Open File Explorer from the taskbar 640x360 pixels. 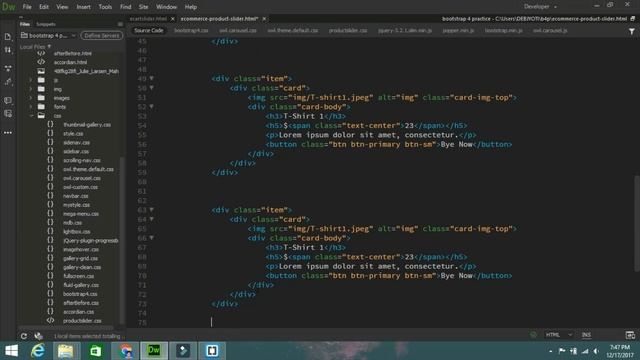pyautogui.click(x=65, y=351)
